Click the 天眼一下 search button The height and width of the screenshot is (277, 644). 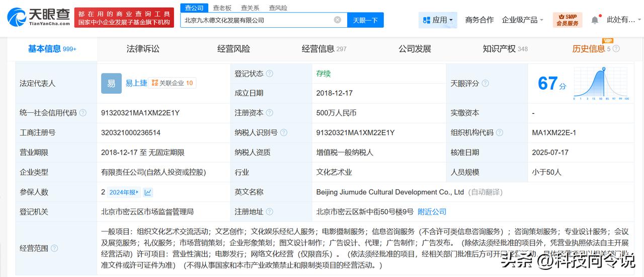pos(365,20)
